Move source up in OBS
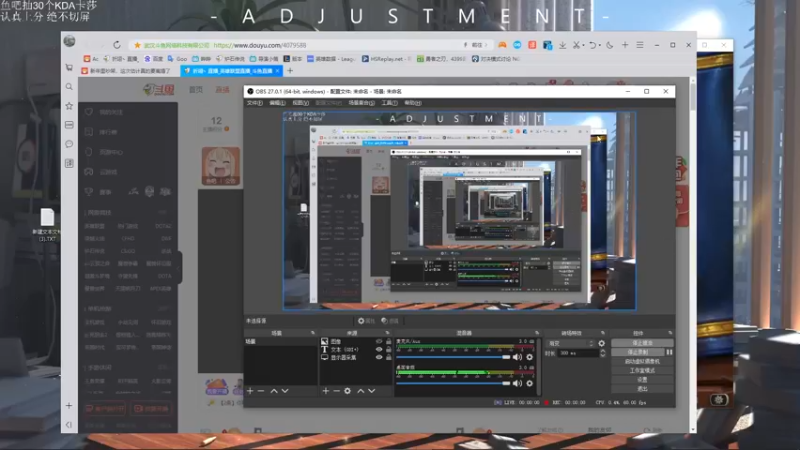This screenshot has height=450, width=800. click(361, 391)
